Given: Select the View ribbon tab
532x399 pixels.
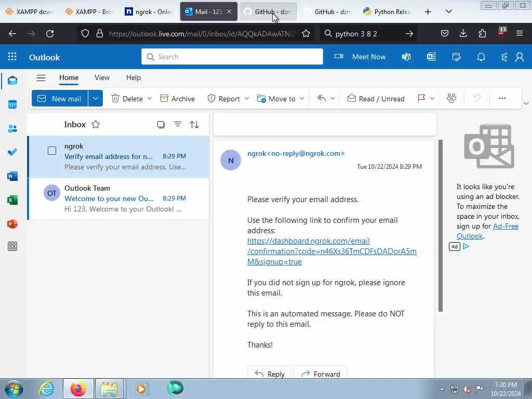Looking at the screenshot, I should pos(102,78).
